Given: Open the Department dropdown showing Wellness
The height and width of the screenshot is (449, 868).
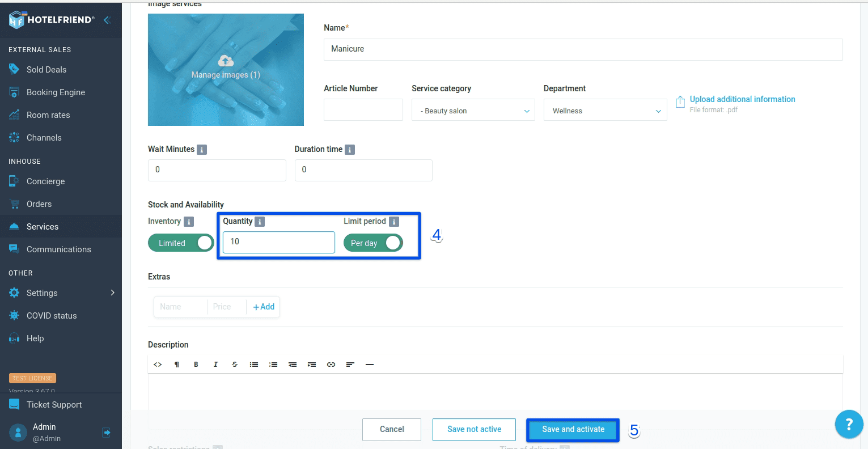Looking at the screenshot, I should 605,110.
